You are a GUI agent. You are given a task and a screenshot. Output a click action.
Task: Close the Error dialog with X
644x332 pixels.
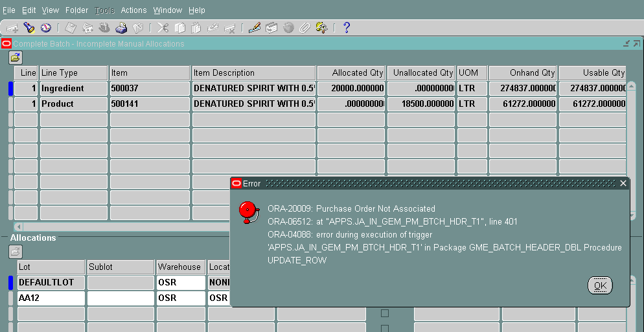(x=623, y=183)
